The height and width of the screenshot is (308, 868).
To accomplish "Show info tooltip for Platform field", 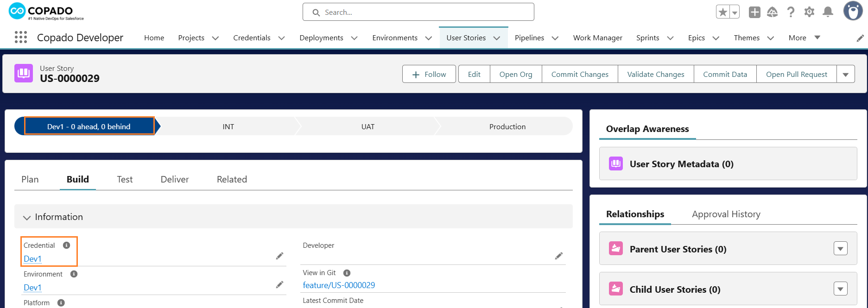I will (61, 302).
